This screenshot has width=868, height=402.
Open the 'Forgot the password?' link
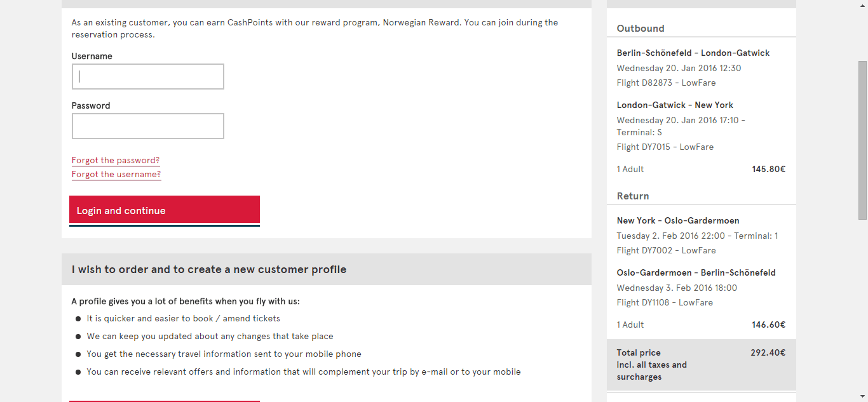pos(116,160)
